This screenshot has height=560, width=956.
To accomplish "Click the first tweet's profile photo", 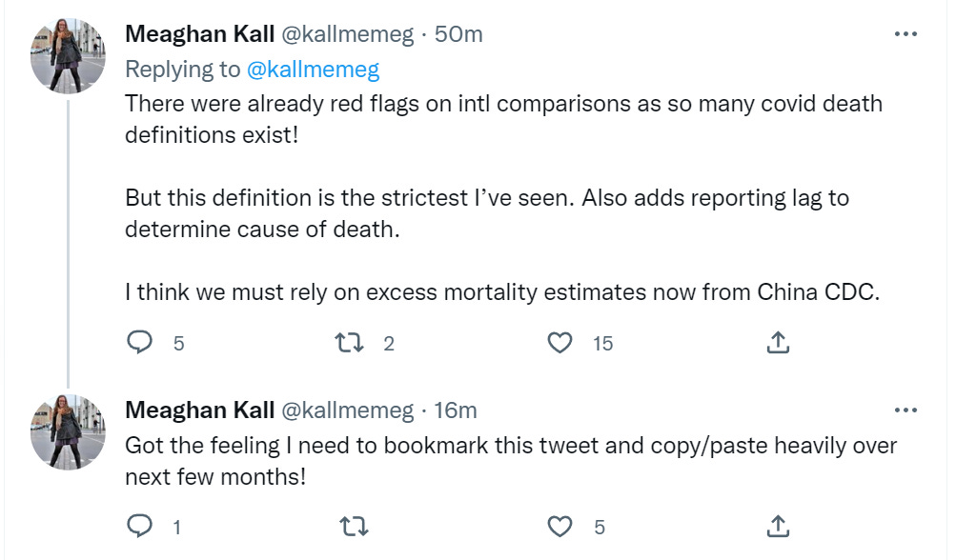I will point(68,55).
